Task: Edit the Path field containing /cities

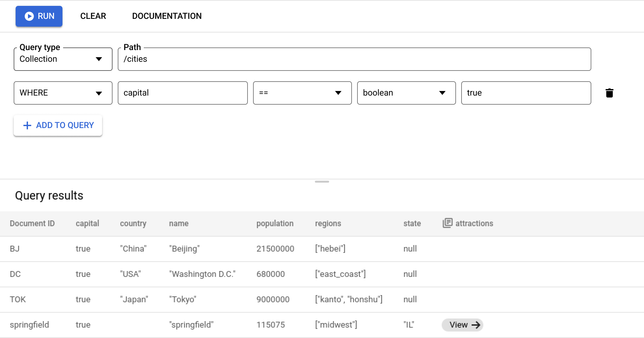Action: coord(354,59)
